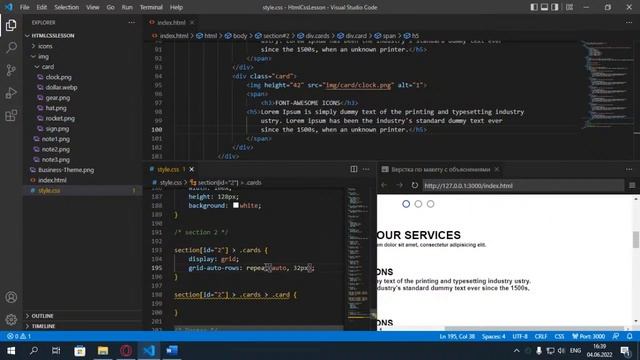This screenshot has width=640, height=360.
Task: Go forward in the preview browser
Action: 399,185
